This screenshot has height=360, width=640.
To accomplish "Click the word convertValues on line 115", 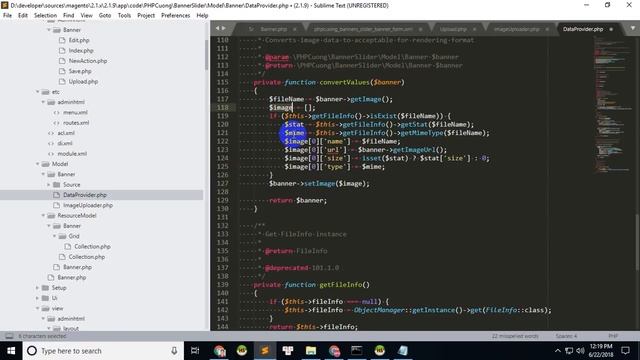I will tap(344, 82).
